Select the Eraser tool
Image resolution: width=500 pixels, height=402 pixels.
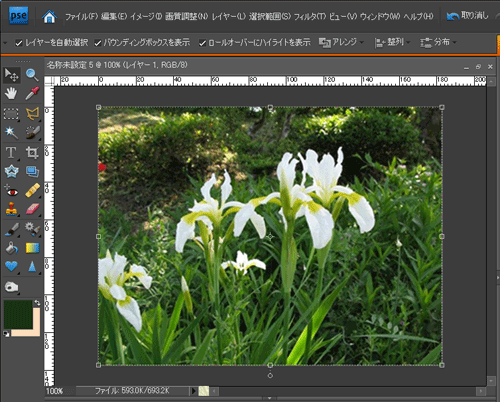tap(32, 209)
